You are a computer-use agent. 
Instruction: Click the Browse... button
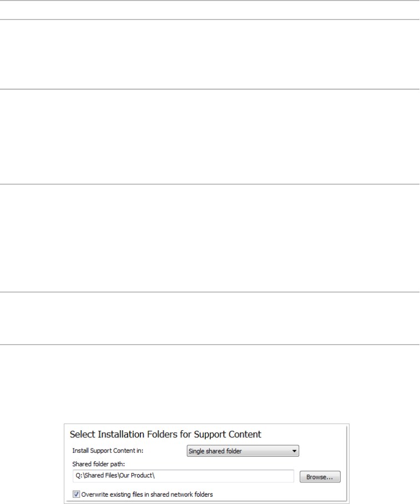click(x=320, y=477)
